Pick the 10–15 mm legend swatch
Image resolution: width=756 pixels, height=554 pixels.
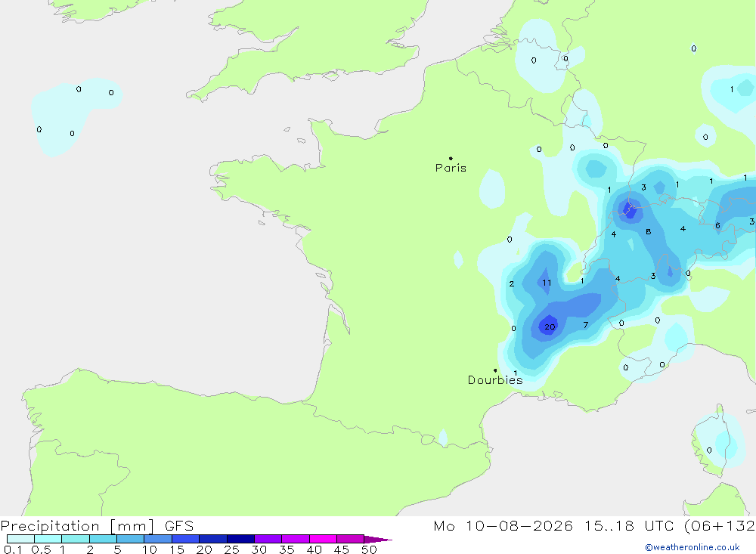coord(158,539)
